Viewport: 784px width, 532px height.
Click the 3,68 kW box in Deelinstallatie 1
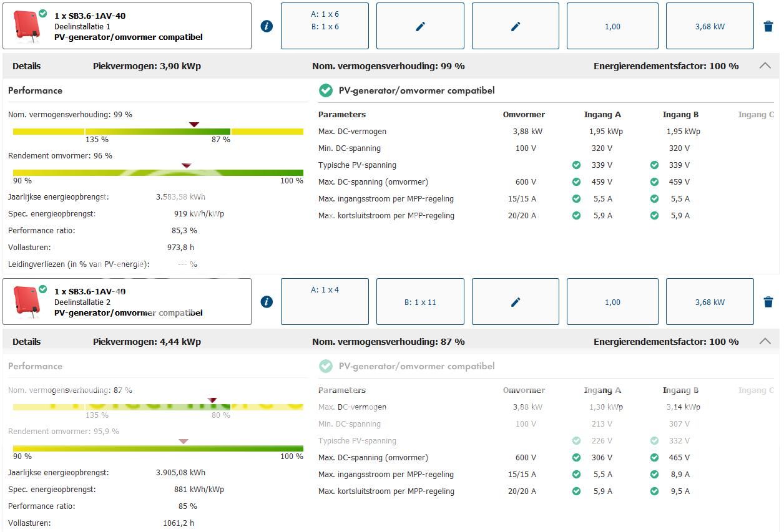[710, 26]
